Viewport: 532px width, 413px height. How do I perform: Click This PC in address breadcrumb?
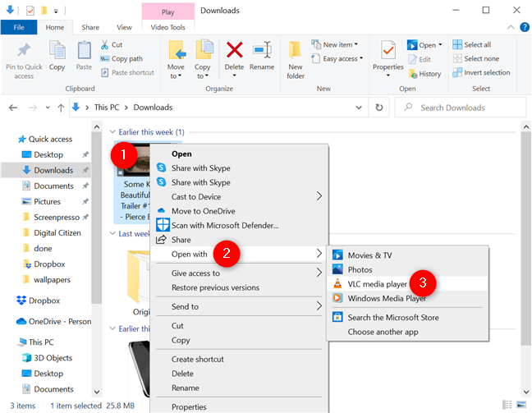pos(107,108)
